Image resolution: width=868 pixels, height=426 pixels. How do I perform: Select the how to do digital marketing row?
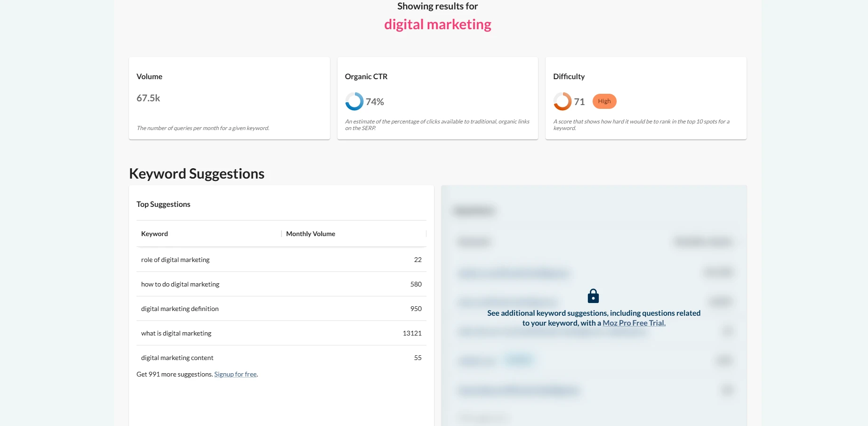281,284
